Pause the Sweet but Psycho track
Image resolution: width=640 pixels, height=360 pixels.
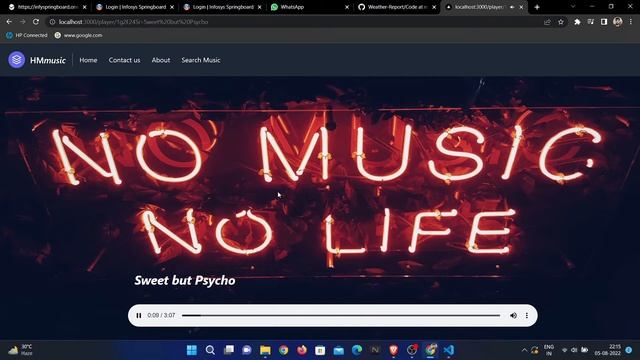[139, 316]
